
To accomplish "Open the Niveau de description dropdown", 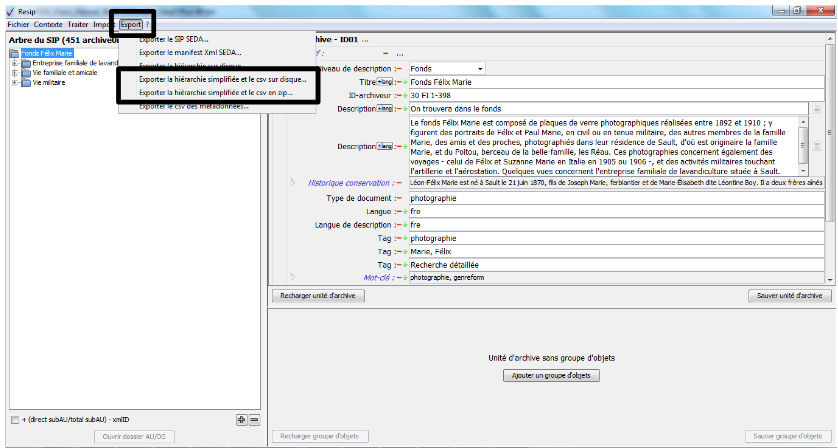I will tap(480, 68).
